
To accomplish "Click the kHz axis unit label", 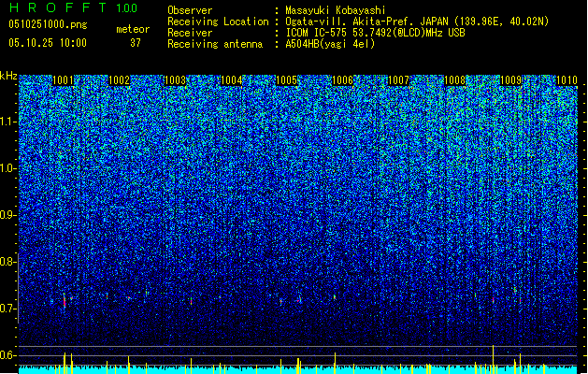I will tap(8, 76).
